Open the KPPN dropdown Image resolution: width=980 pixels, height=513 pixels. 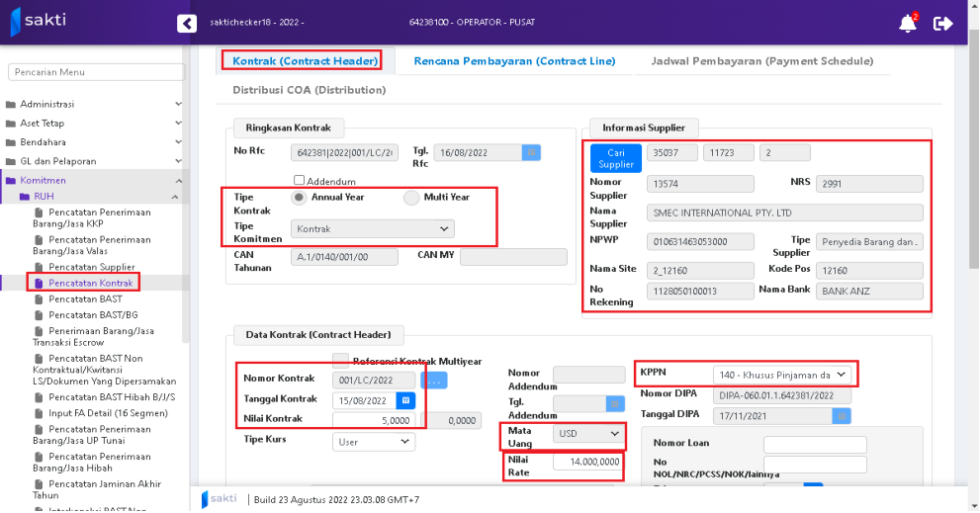(781, 375)
